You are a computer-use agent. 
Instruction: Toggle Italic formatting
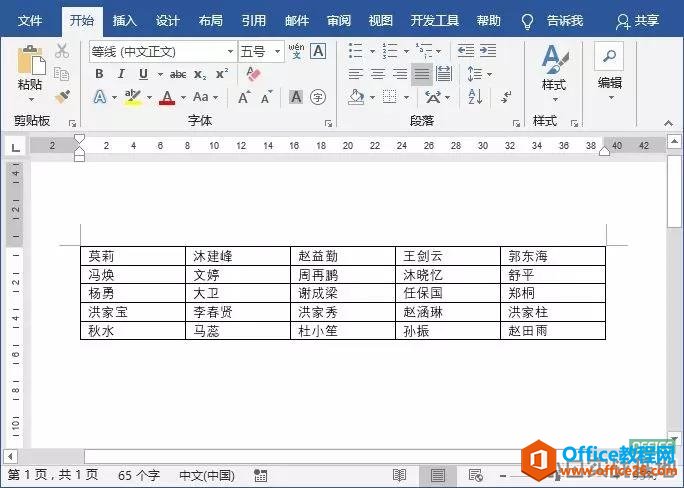pyautogui.click(x=121, y=74)
